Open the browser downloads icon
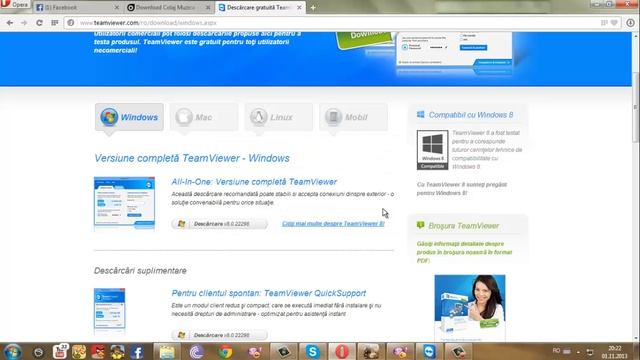Screen dimensions: 640x360 631,23
